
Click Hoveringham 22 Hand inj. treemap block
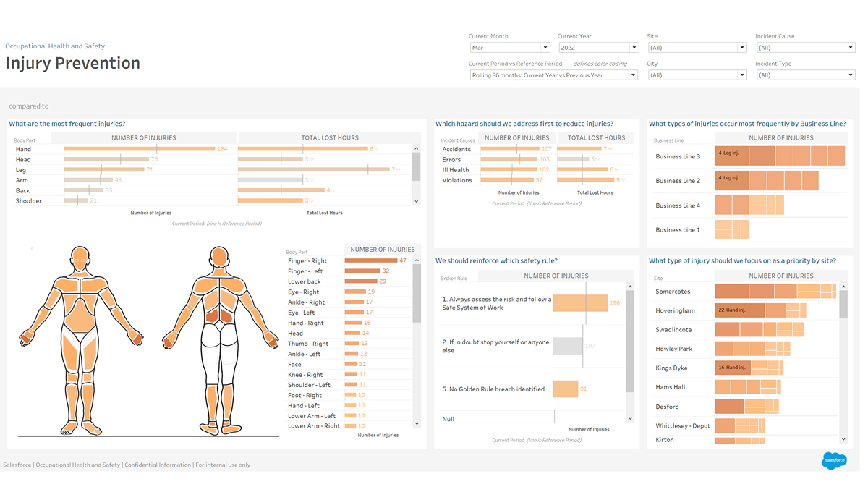point(739,310)
